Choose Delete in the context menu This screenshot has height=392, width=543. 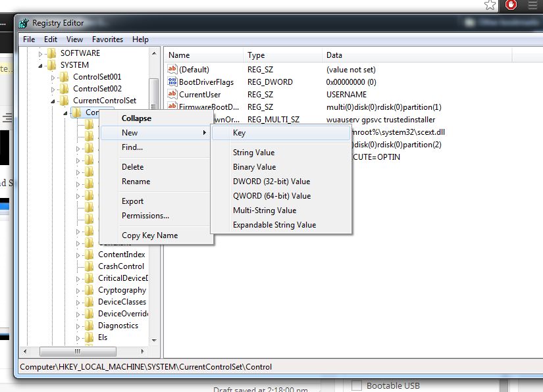point(156,167)
